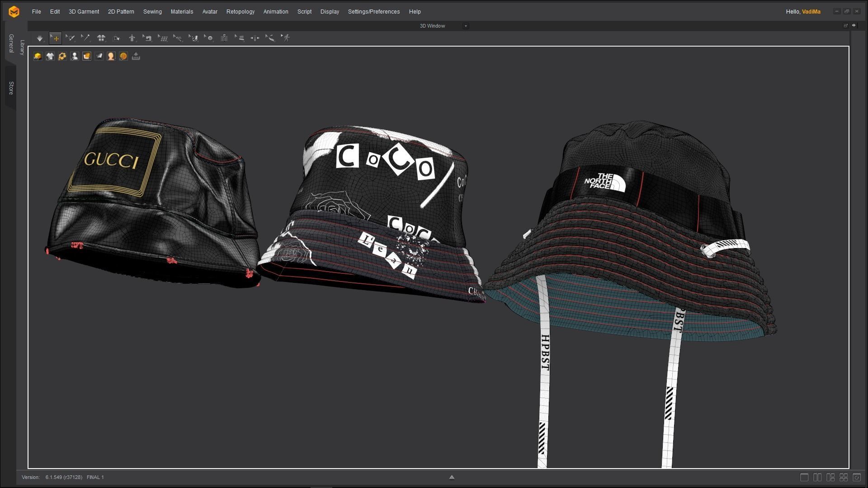Open the Settings/Preferences menu

coord(374,12)
